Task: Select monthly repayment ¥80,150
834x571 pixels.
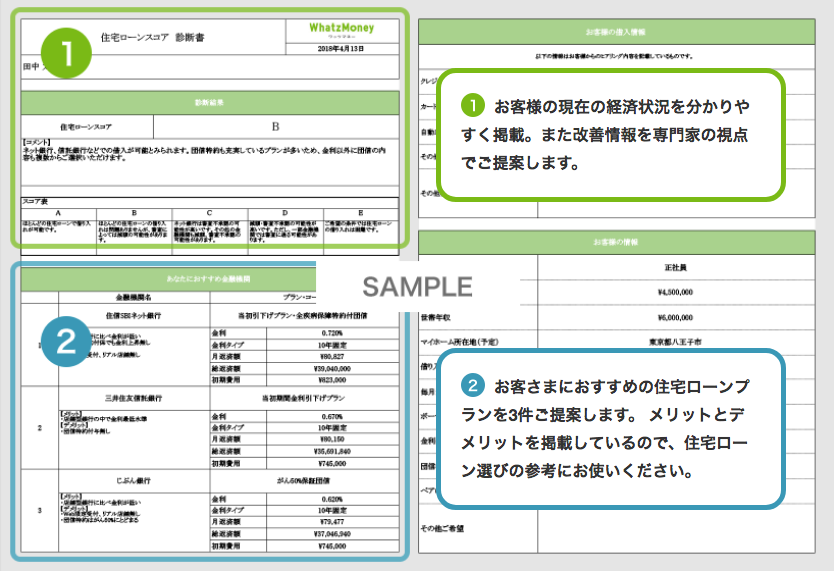Action: [x=332, y=439]
